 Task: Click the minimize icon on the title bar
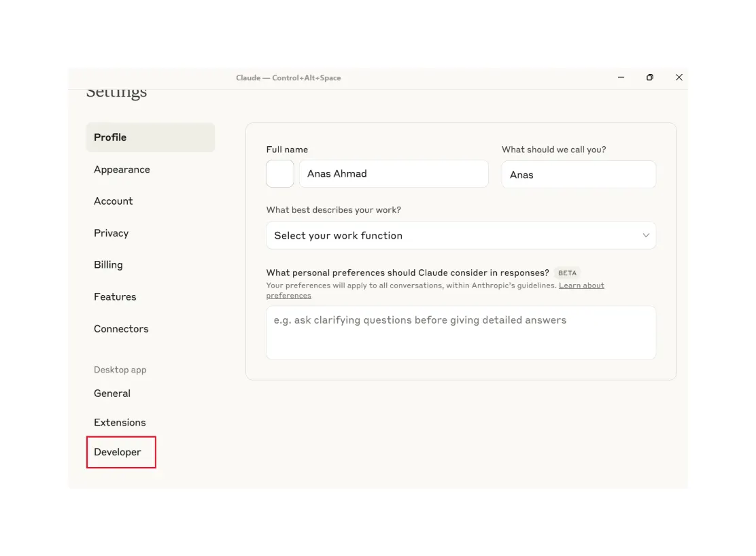pyautogui.click(x=621, y=77)
